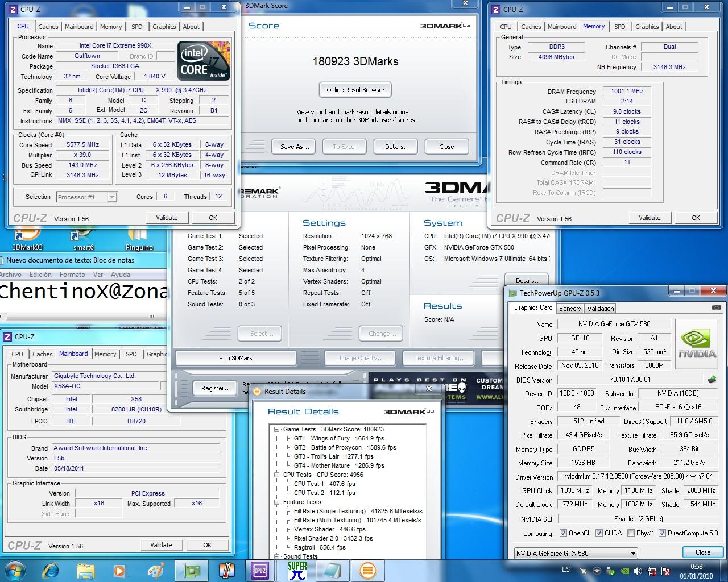Click Close button in GPU-Z window

coord(703,552)
